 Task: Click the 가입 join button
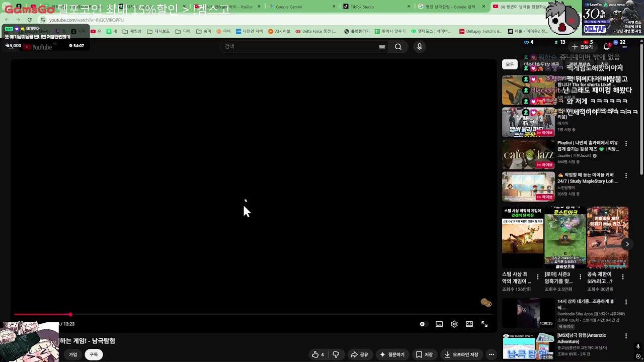click(x=73, y=354)
